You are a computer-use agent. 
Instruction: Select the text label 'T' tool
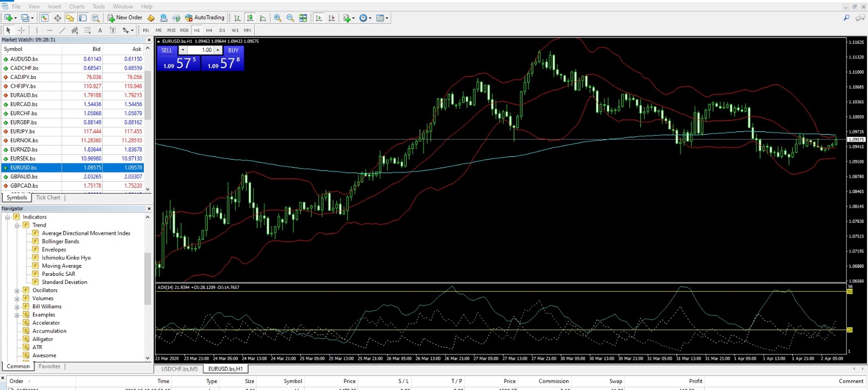(x=112, y=30)
